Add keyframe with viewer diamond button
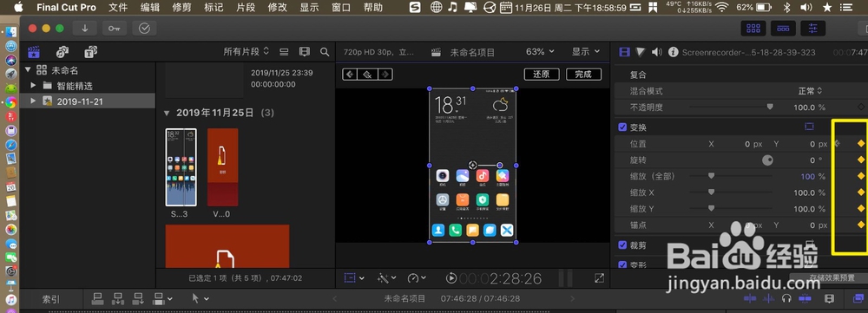868x313 pixels. [367, 74]
